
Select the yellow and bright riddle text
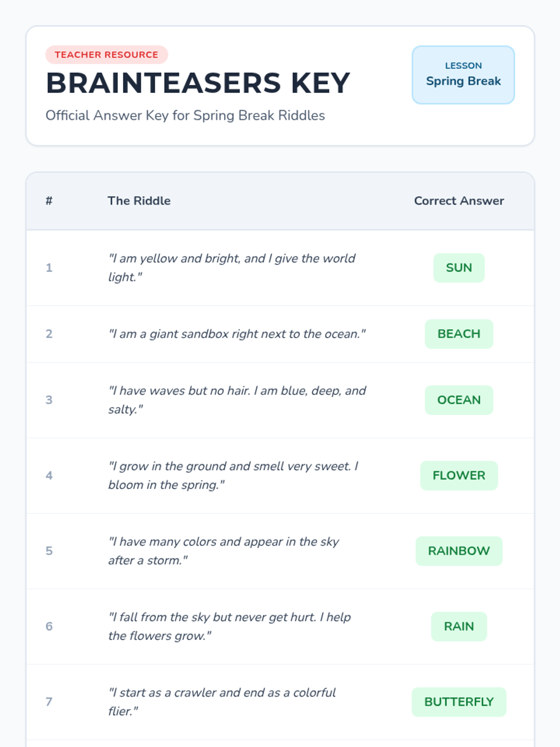pyautogui.click(x=231, y=268)
